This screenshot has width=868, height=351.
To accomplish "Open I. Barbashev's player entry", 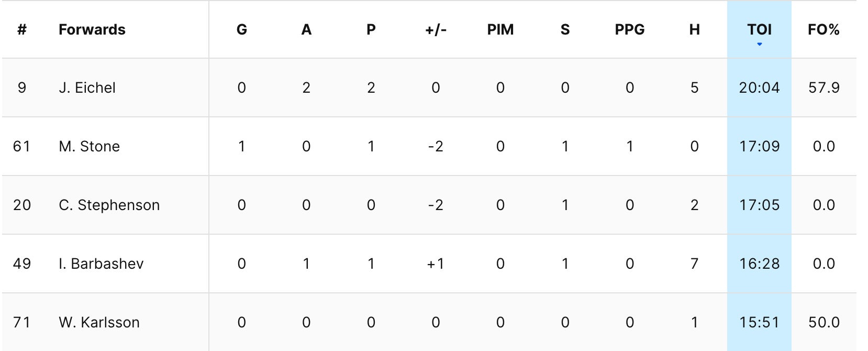I will (101, 264).
